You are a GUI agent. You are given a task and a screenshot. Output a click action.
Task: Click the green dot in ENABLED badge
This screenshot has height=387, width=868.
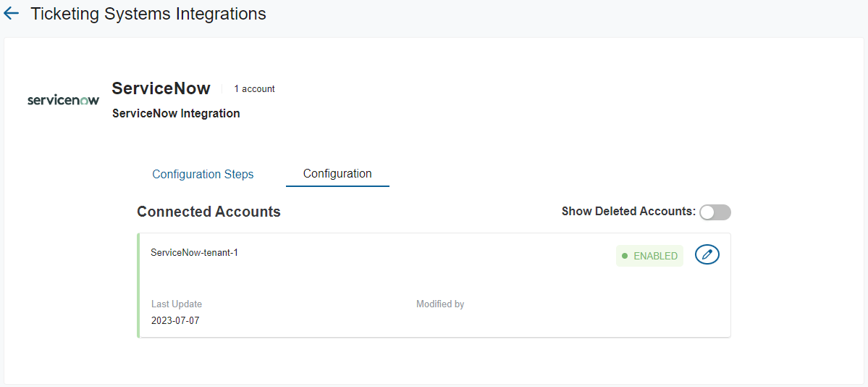(x=625, y=256)
